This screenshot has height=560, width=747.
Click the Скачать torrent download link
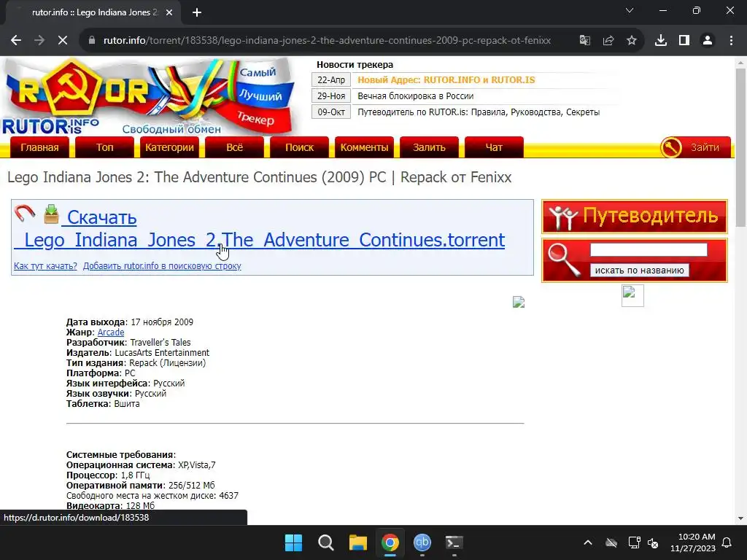pyautogui.click(x=260, y=228)
